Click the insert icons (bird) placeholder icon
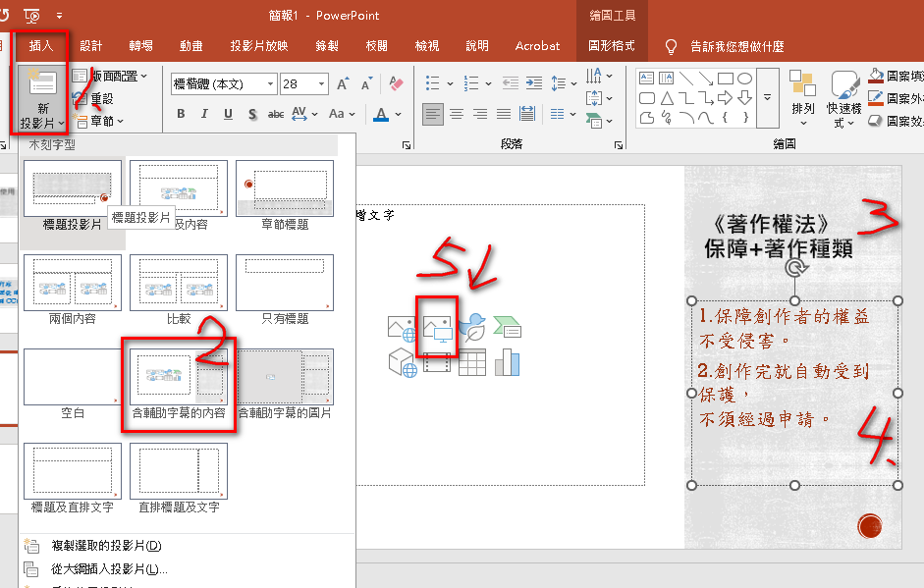The width and height of the screenshot is (924, 588). point(472,328)
